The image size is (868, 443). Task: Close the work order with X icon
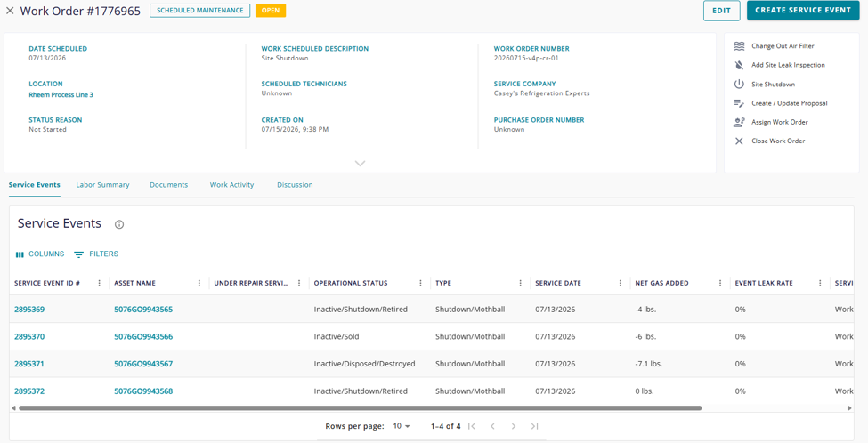(10, 11)
